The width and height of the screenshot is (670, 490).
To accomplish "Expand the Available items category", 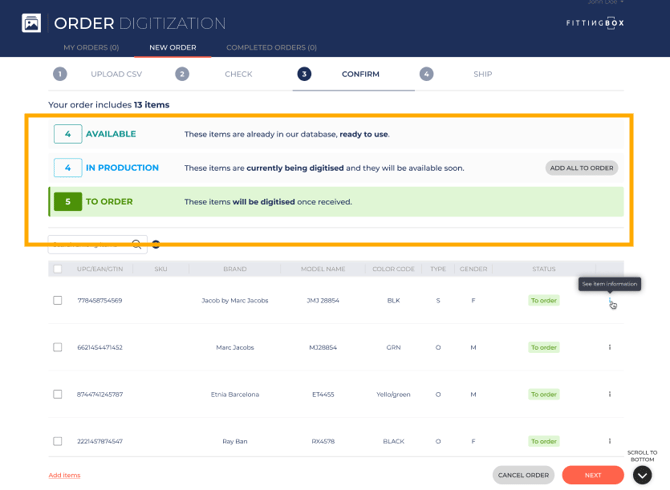I will pos(110,134).
